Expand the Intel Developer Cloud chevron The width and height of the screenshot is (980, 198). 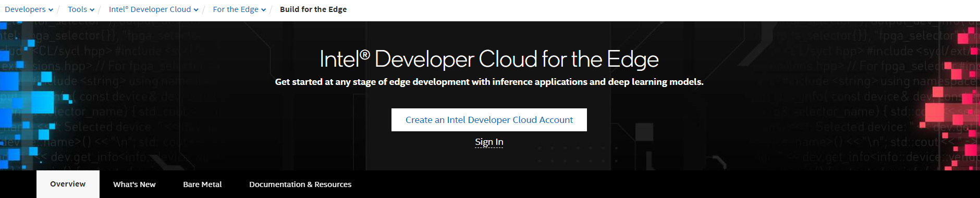pos(196,10)
